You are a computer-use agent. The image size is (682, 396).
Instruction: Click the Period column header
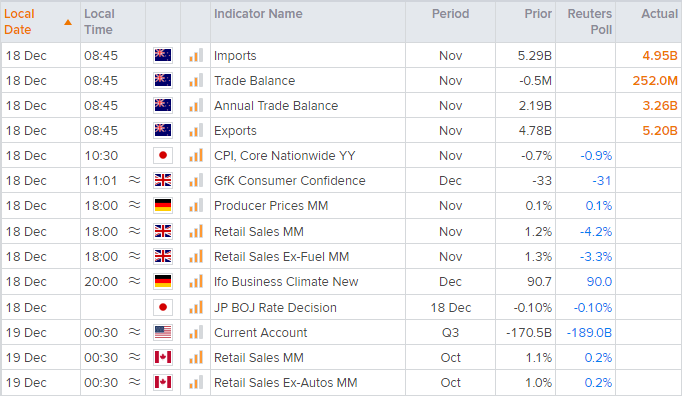click(x=450, y=13)
